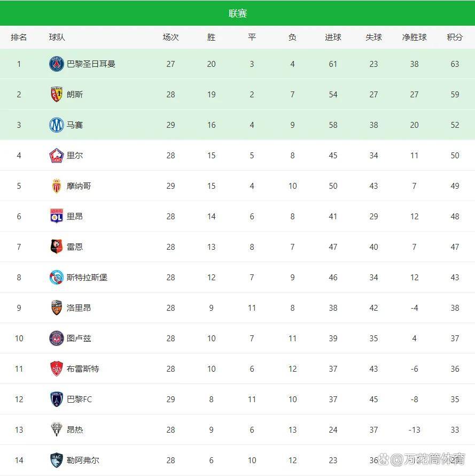This screenshot has height=476, width=475.
Task: Click the Lorient club crest icon
Action: click(57, 308)
